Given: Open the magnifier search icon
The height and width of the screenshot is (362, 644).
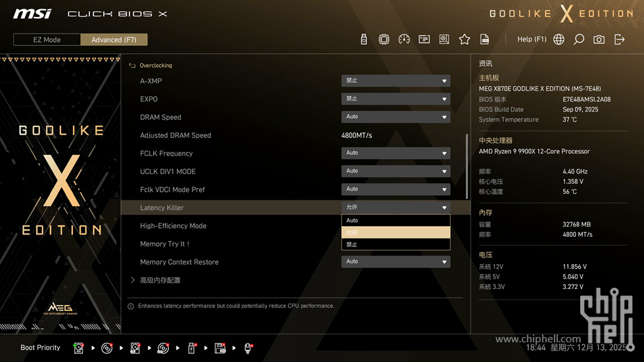Looking at the screenshot, I should (x=579, y=39).
